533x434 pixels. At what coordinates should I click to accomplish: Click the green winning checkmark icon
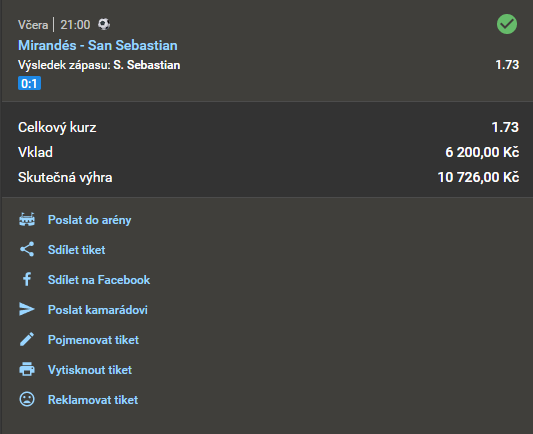(x=507, y=24)
